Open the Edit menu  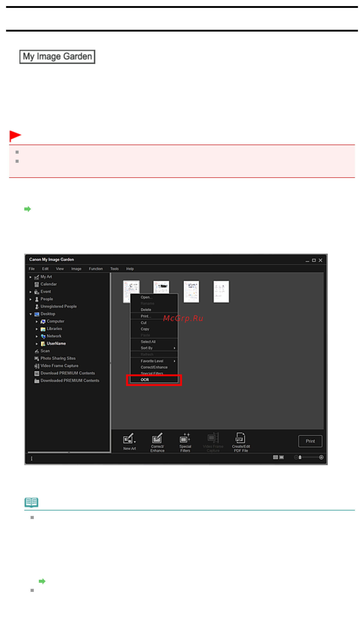point(45,269)
